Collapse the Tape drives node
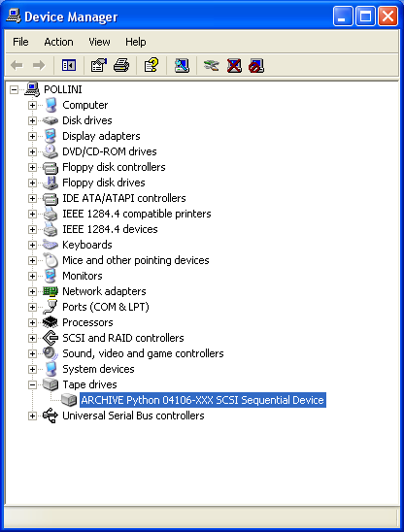Viewport: 404px width, 532px height. tap(32, 384)
